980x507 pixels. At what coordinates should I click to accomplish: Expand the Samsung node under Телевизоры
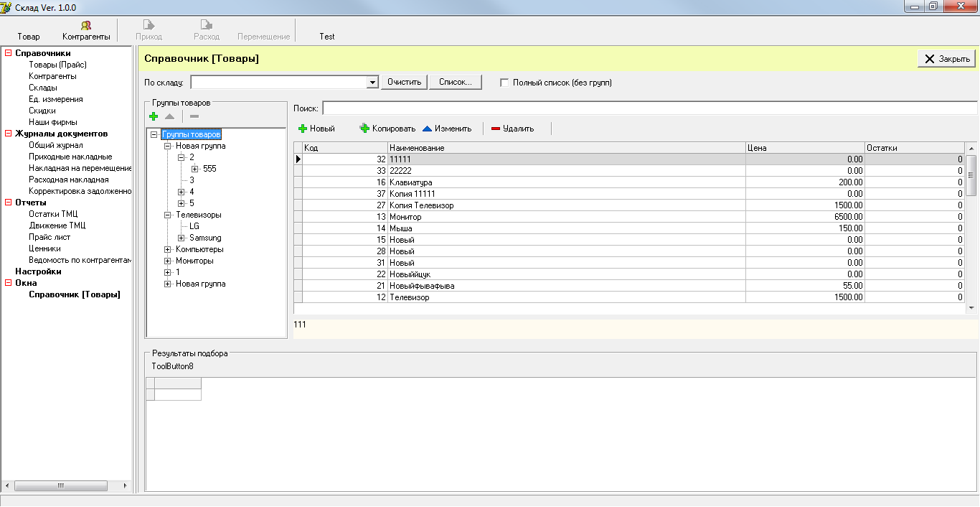click(x=182, y=238)
